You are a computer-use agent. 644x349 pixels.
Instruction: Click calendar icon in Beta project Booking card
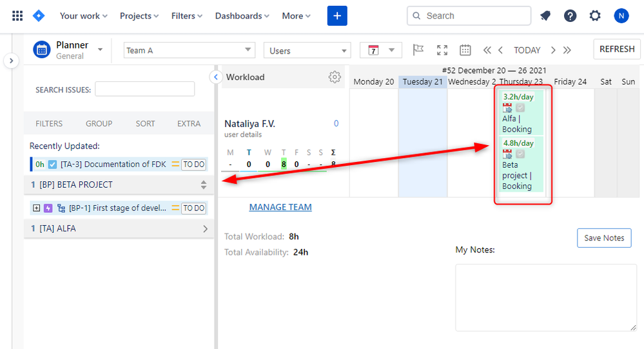pyautogui.click(x=507, y=154)
